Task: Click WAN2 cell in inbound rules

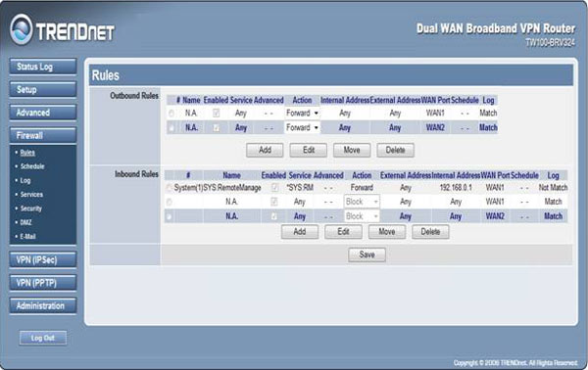Action: tap(495, 216)
